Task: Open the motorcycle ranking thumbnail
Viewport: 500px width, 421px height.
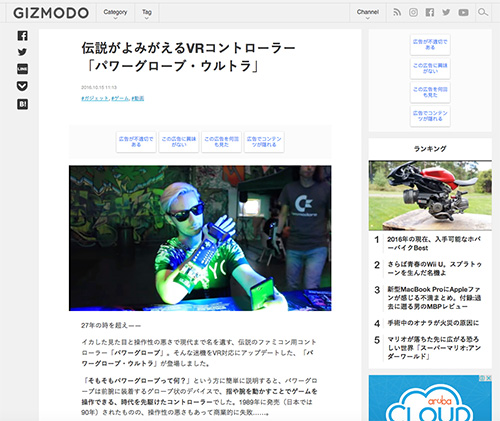Action: pyautogui.click(x=430, y=196)
